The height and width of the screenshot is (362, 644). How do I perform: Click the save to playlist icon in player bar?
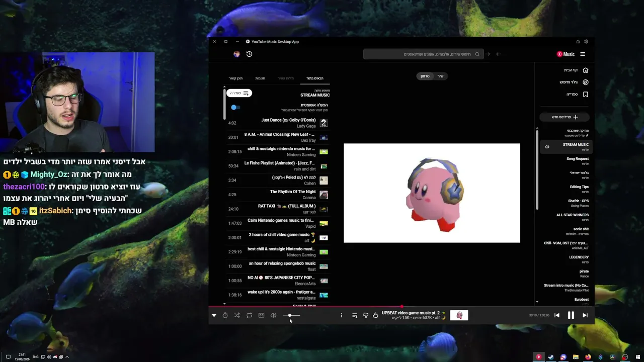[x=355, y=315]
